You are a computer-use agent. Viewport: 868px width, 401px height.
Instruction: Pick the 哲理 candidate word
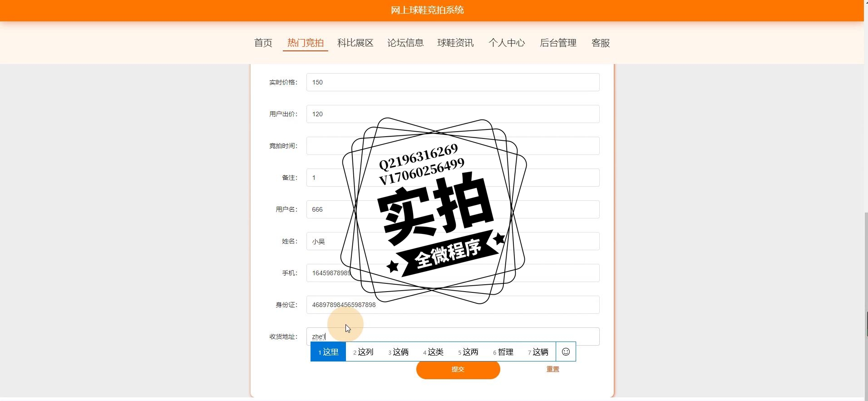point(503,352)
